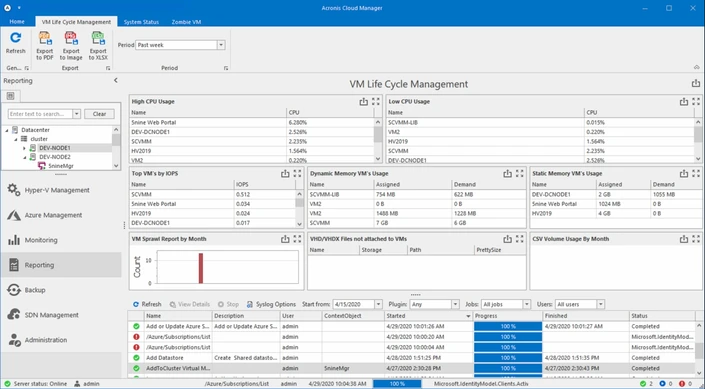Image resolution: width=705 pixels, height=389 pixels.
Task: Open Syslog Options
Action: coord(271,304)
